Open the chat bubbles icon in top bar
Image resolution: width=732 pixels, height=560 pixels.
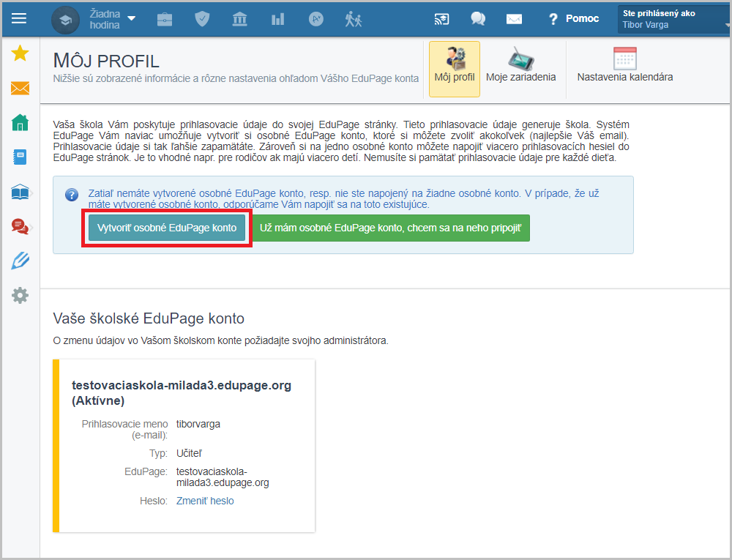(478, 19)
